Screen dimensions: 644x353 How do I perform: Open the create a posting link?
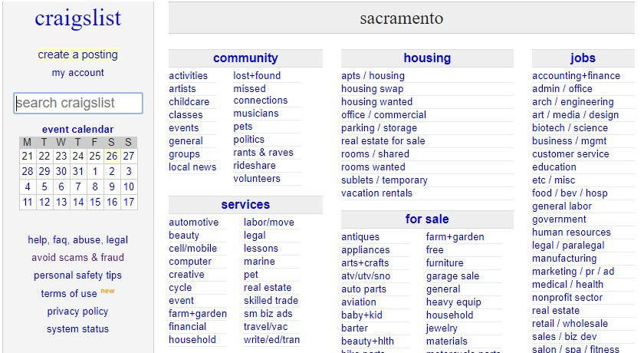point(77,54)
